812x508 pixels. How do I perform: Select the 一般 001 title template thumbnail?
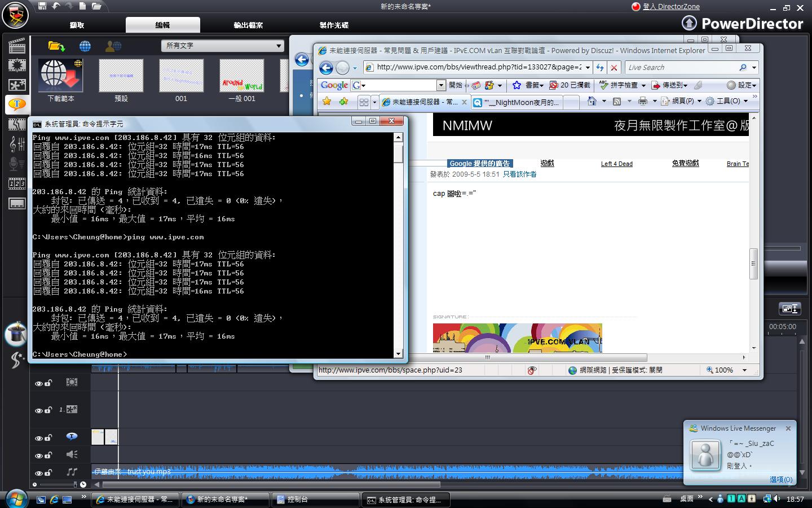[x=242, y=76]
